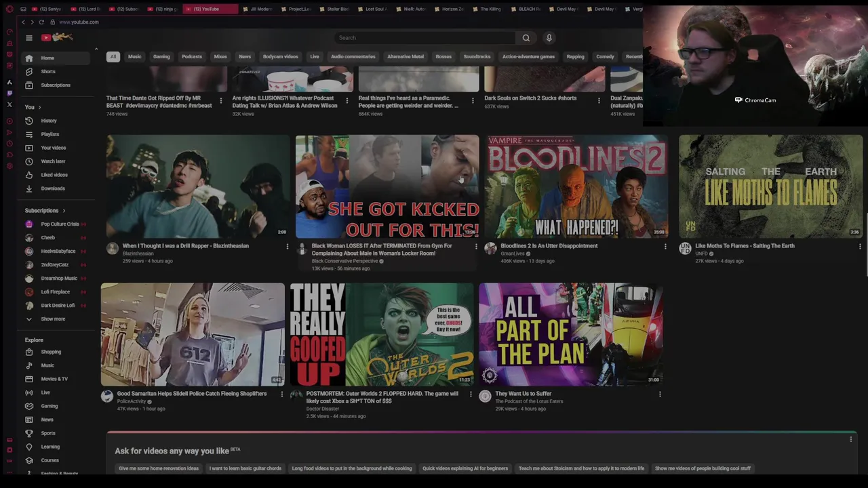The image size is (868, 488).
Task: Click the search magnifier button
Action: pyautogui.click(x=526, y=38)
